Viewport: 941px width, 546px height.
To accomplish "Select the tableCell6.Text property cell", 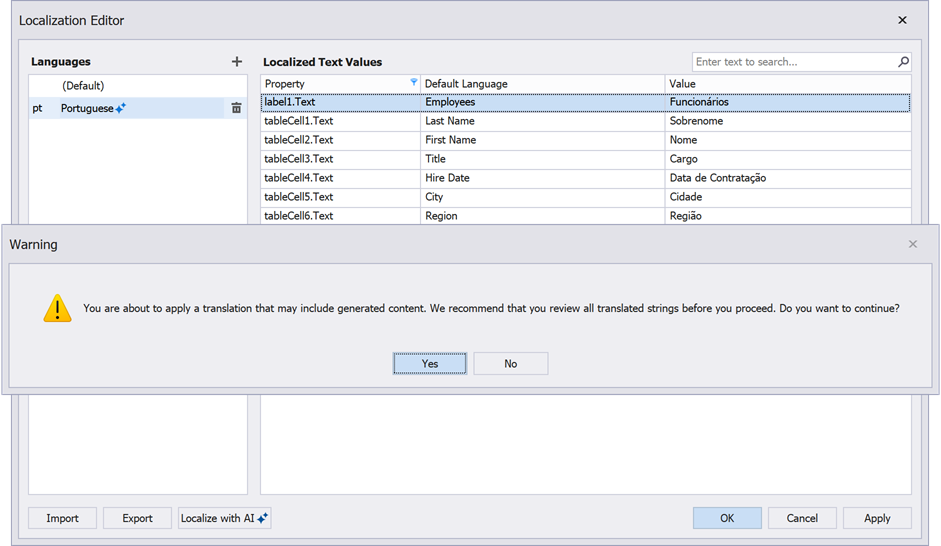I will (341, 216).
